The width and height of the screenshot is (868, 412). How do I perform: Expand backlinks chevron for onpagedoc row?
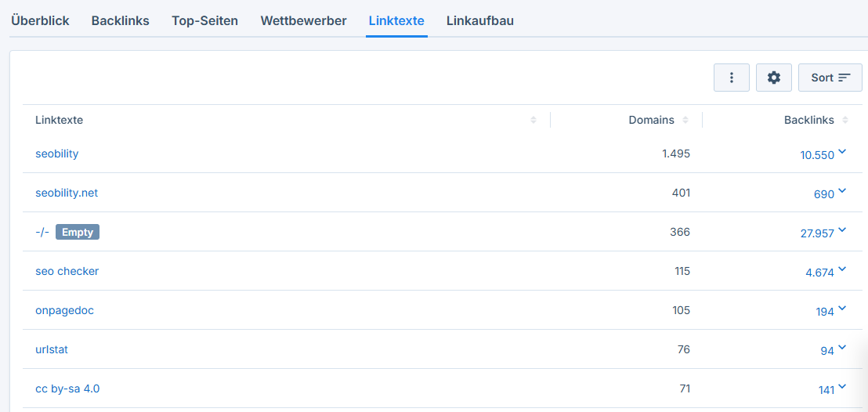pos(842,309)
